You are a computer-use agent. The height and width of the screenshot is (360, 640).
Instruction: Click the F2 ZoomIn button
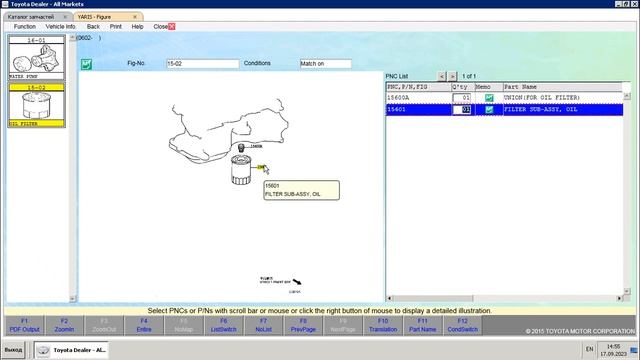64,325
